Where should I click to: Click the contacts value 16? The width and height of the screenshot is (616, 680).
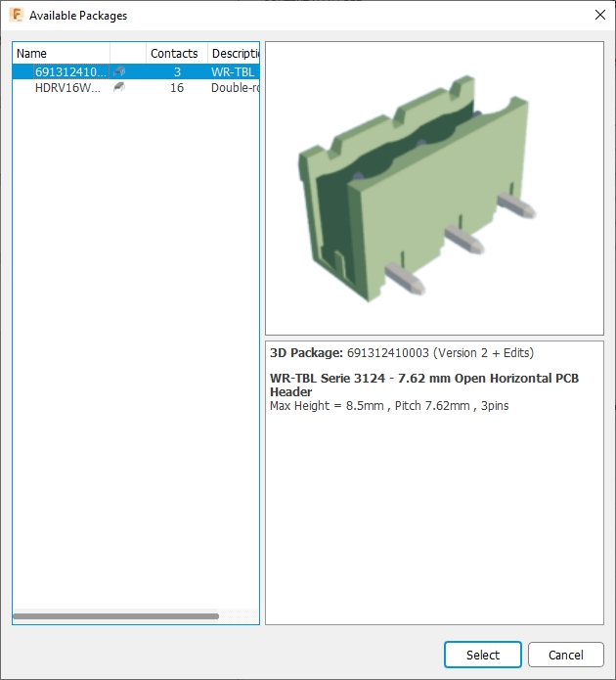[x=177, y=88]
